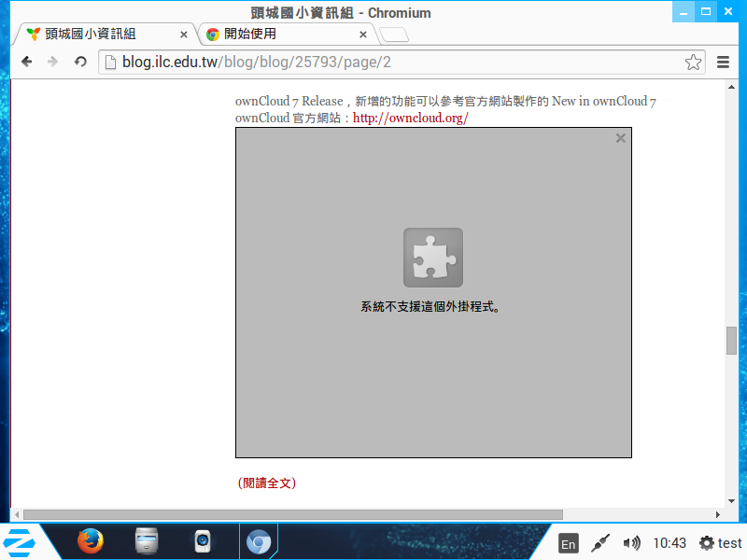Open the Zorin start menu
This screenshot has height=560, width=747.
(x=19, y=542)
